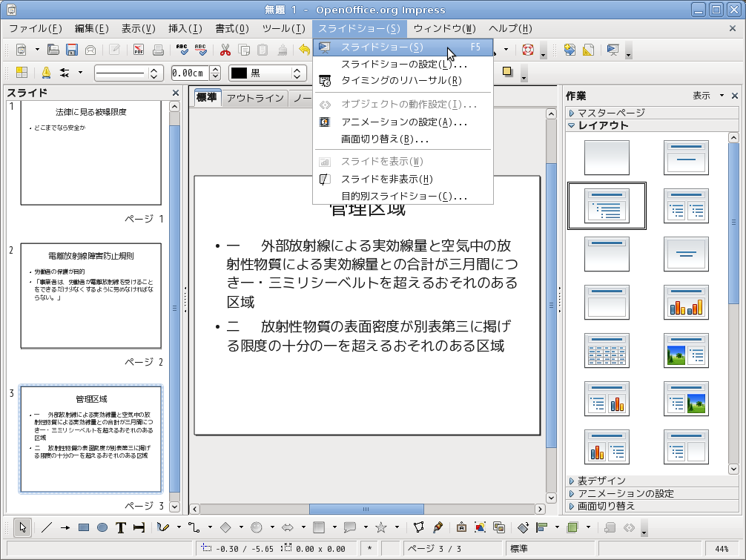The width and height of the screenshot is (746, 560).
Task: Expand the 表デザイン section
Action: [x=601, y=481]
